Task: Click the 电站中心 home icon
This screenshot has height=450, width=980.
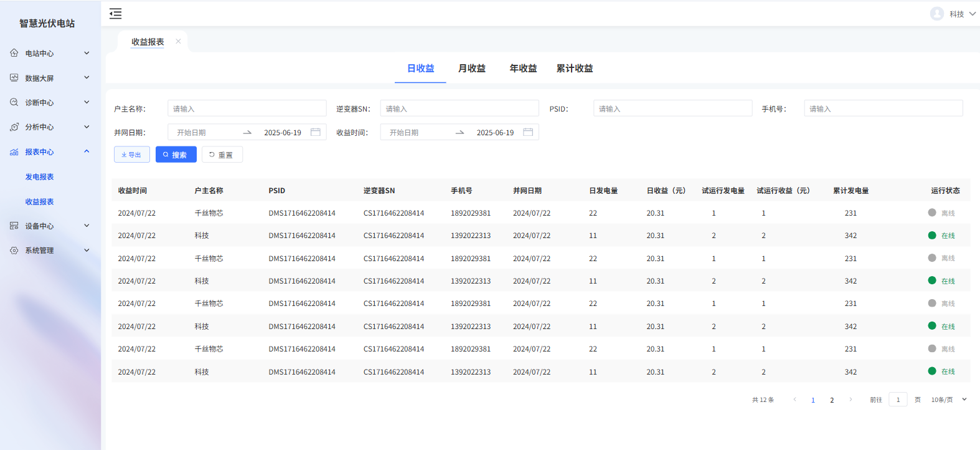Action: [14, 53]
